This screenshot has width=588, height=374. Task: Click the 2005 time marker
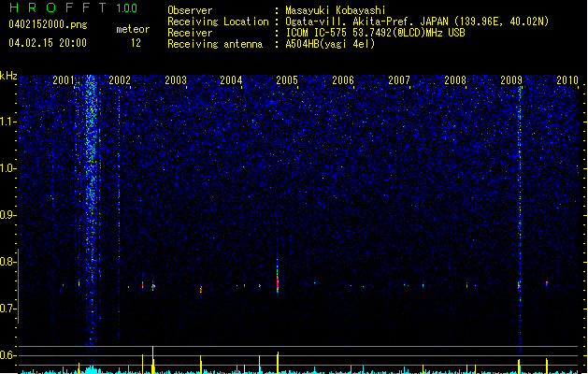(287, 80)
